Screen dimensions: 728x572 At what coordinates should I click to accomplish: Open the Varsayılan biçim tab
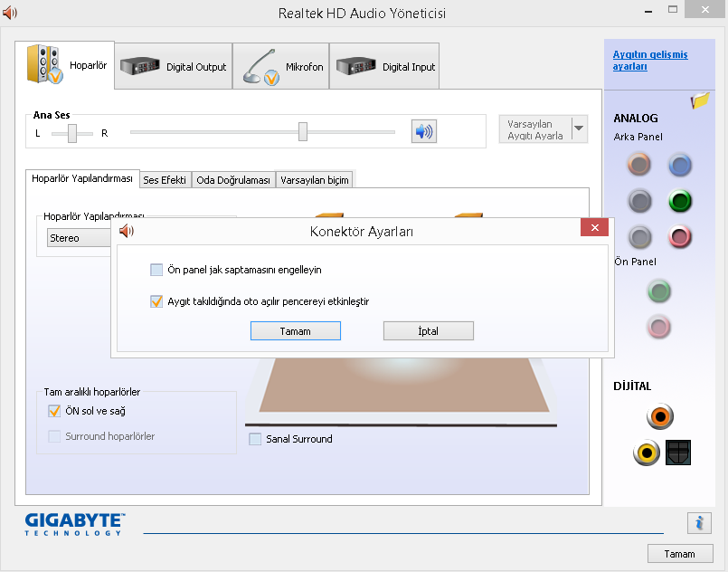[315, 180]
